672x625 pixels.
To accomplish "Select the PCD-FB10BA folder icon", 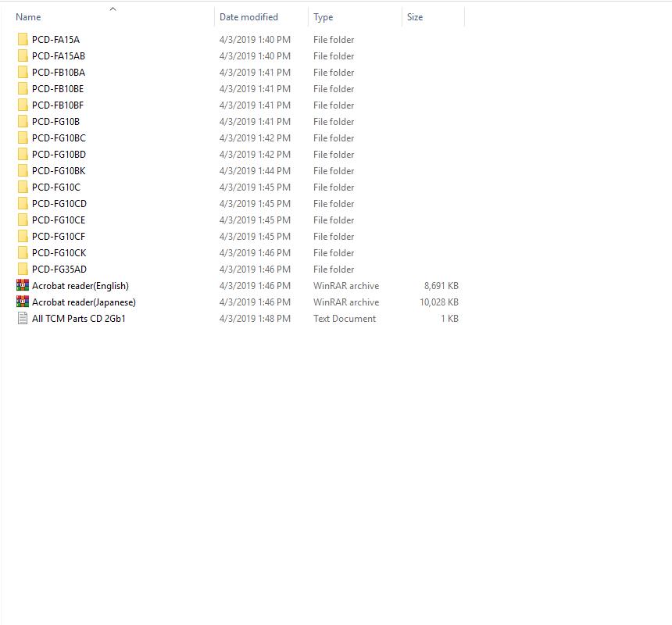I will tap(23, 73).
